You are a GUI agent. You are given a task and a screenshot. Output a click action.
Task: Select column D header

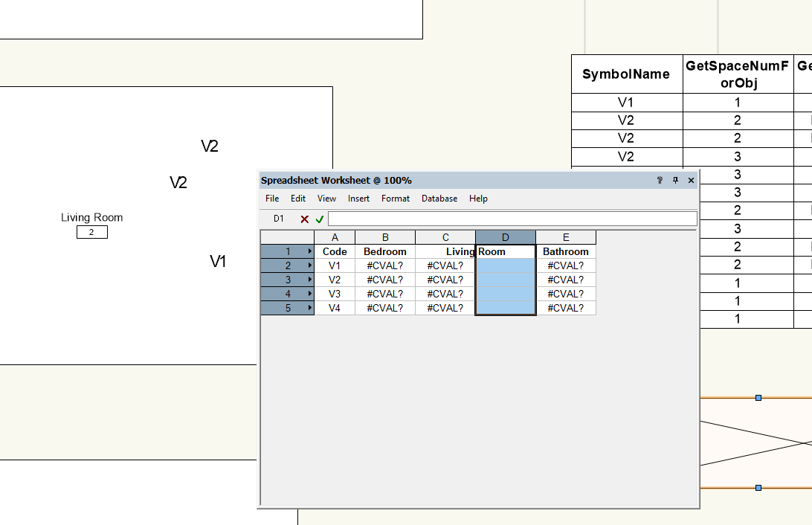(505, 237)
